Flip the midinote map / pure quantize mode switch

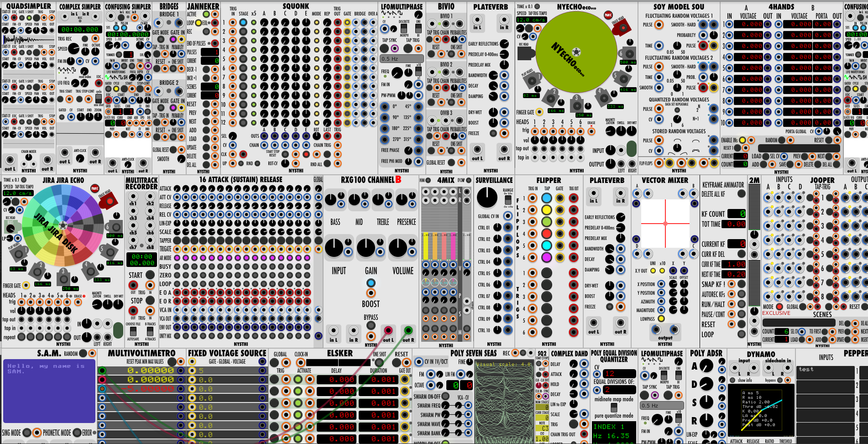pyautogui.click(x=614, y=407)
